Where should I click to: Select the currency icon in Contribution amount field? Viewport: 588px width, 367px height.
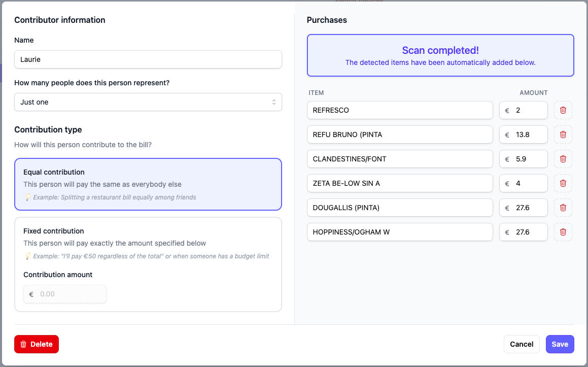pyautogui.click(x=31, y=294)
